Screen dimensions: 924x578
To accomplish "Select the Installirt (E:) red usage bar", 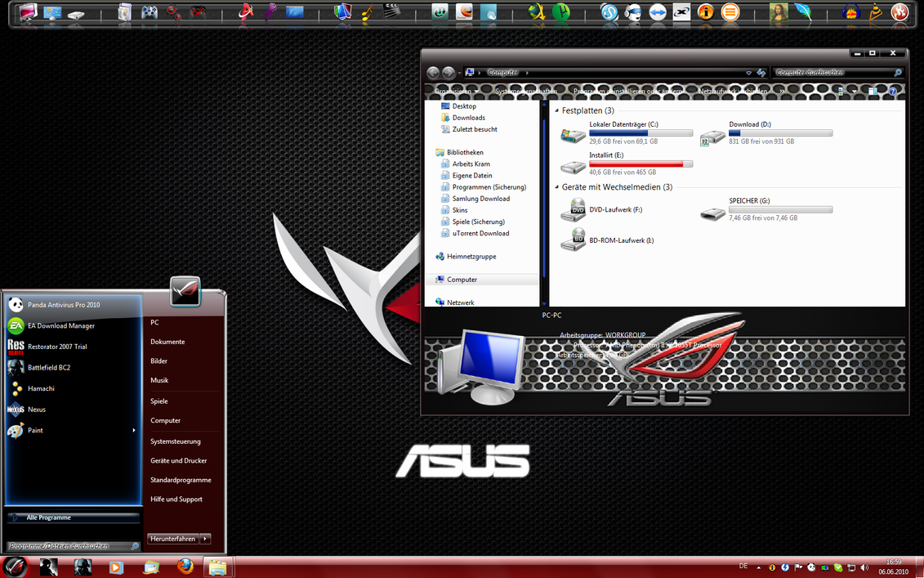I will click(x=641, y=164).
